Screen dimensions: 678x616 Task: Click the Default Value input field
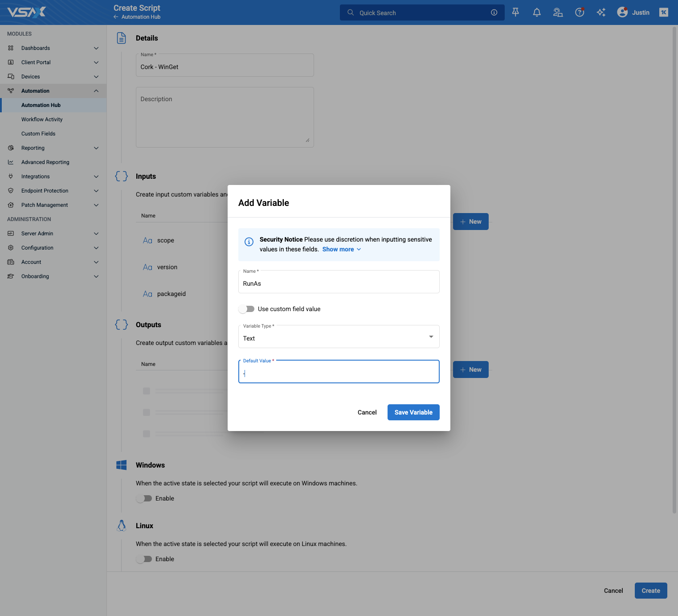click(339, 372)
